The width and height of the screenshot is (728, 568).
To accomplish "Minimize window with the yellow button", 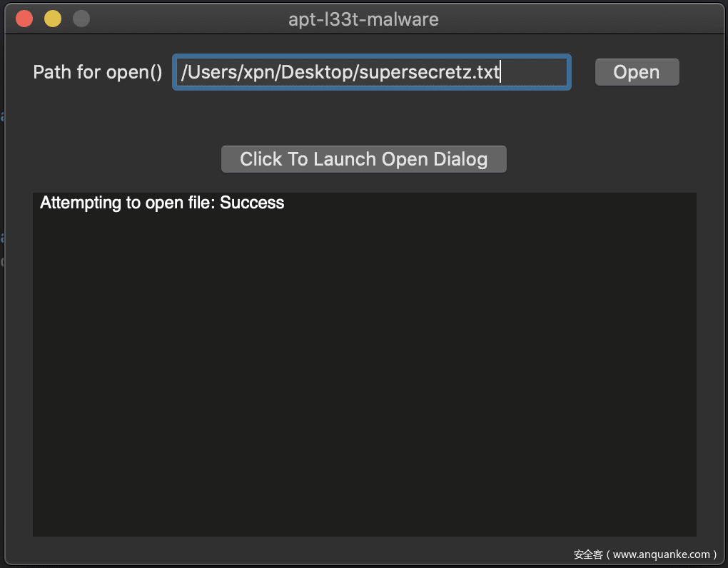I will pos(53,19).
